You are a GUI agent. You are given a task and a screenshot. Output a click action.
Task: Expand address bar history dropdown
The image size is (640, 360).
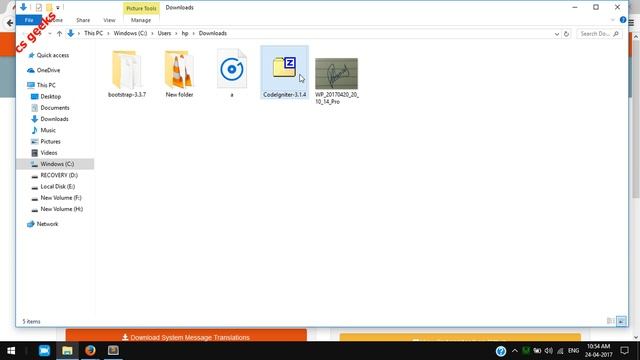pyautogui.click(x=557, y=34)
